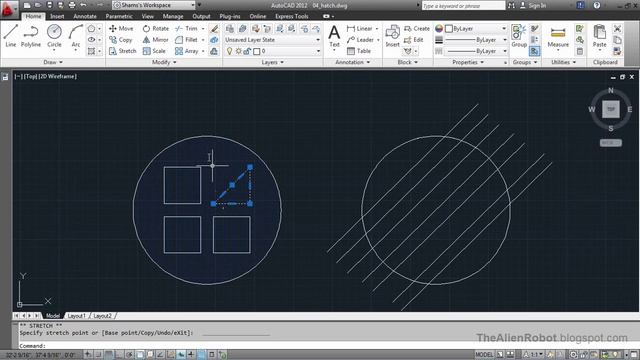640x360 pixels.
Task: Click the [2D Wireframe] visual style label
Action: coord(58,76)
